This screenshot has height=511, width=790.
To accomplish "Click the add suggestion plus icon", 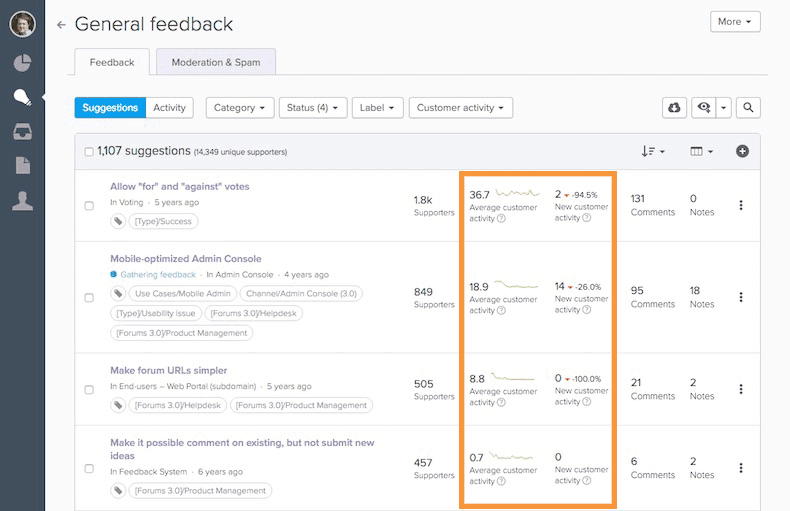I will (x=742, y=151).
